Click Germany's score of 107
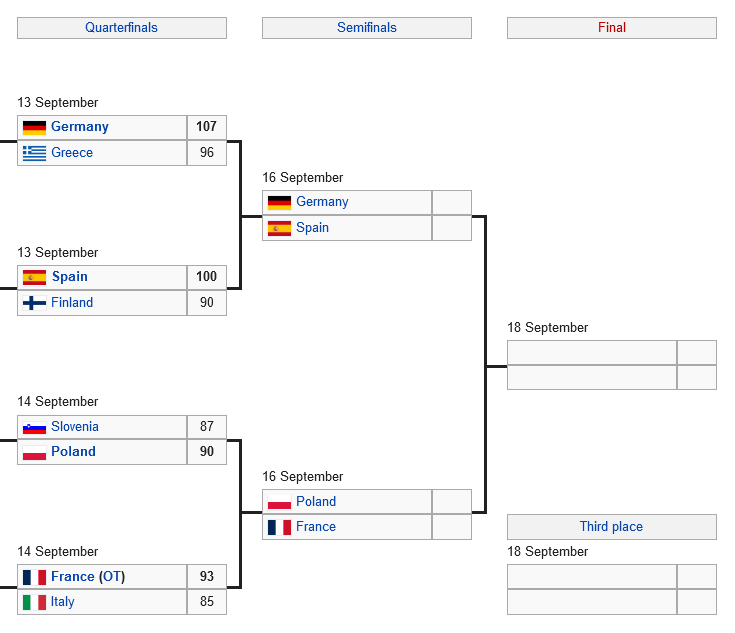 [x=206, y=127]
